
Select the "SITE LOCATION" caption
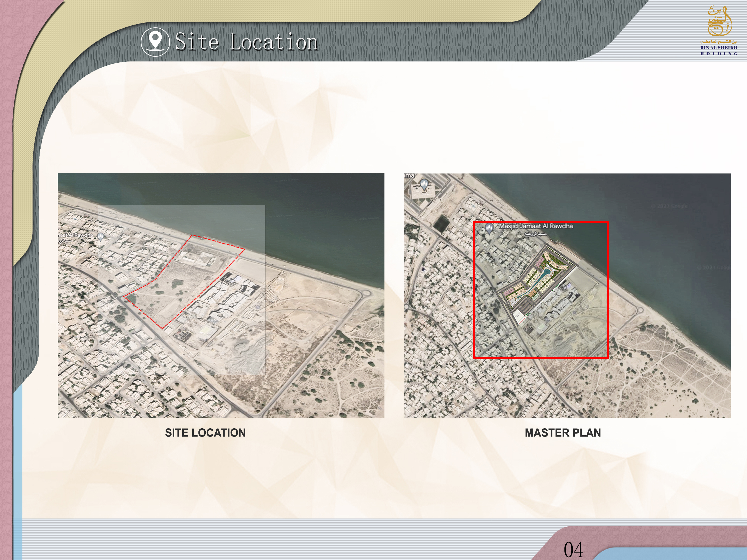tap(205, 433)
